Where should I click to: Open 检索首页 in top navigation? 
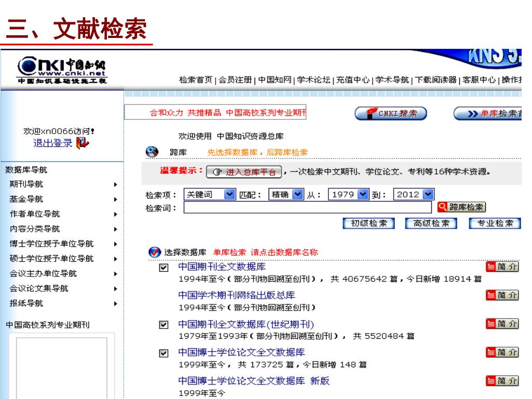click(x=196, y=79)
